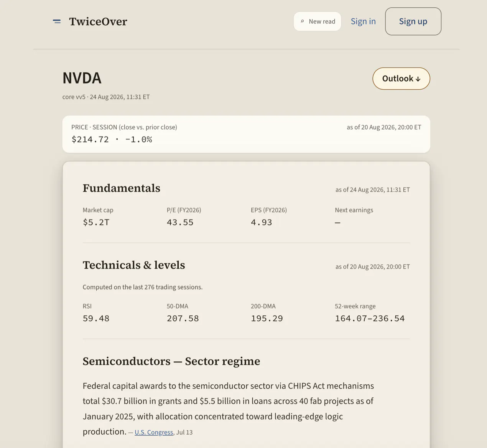The height and width of the screenshot is (448, 487).
Task: Click the TwiceOver logo title
Action: click(x=98, y=21)
